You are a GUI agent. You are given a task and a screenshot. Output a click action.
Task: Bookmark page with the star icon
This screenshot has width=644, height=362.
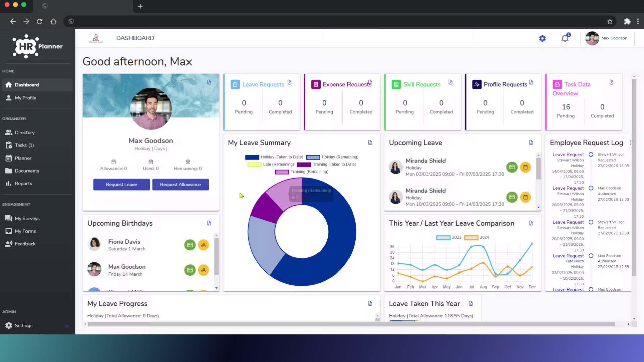610,21
